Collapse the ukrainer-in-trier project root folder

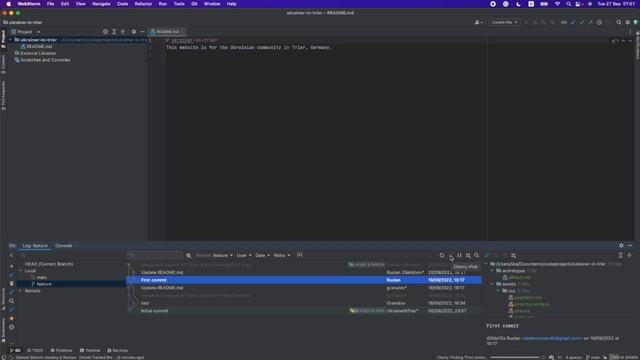(x=10, y=40)
